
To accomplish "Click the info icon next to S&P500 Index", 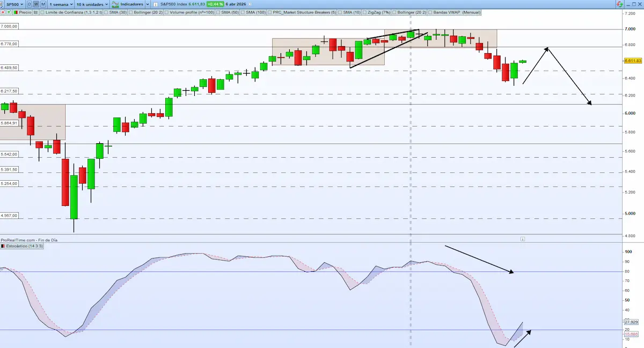I will tap(155, 4).
